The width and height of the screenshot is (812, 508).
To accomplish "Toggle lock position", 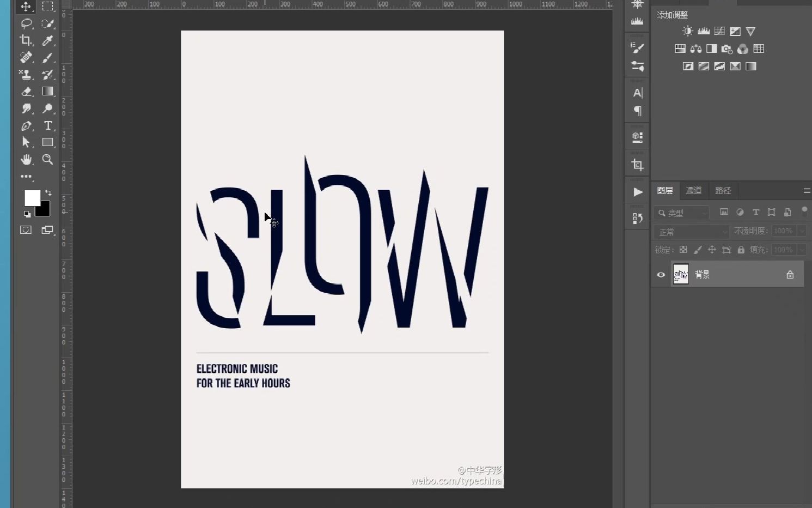I will pyautogui.click(x=712, y=250).
